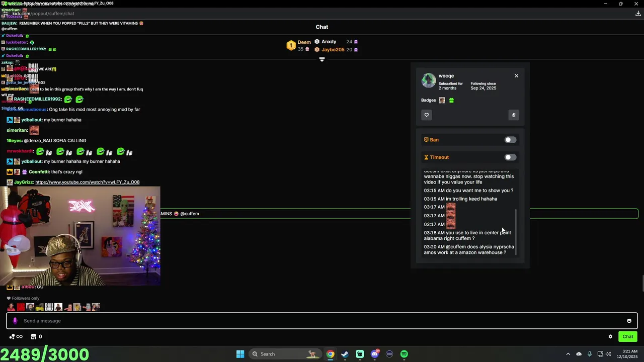The width and height of the screenshot is (644, 362).
Task: Select the first emote in quick emote row
Action: point(11,307)
